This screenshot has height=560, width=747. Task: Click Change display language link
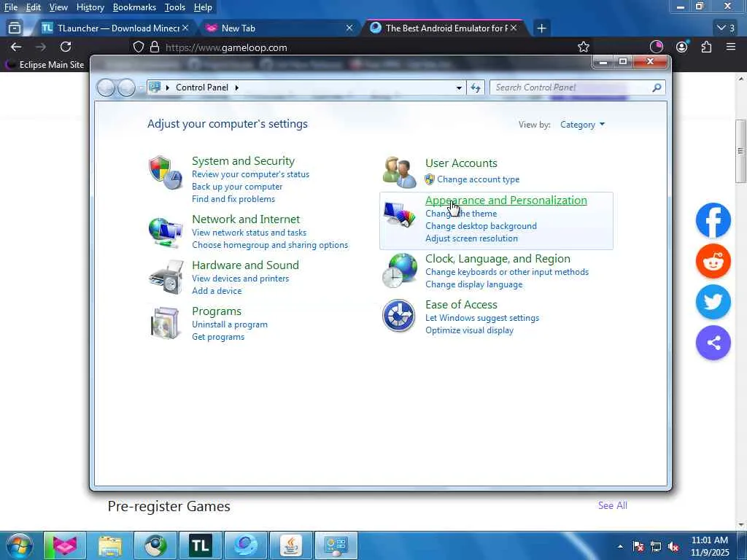(x=474, y=284)
